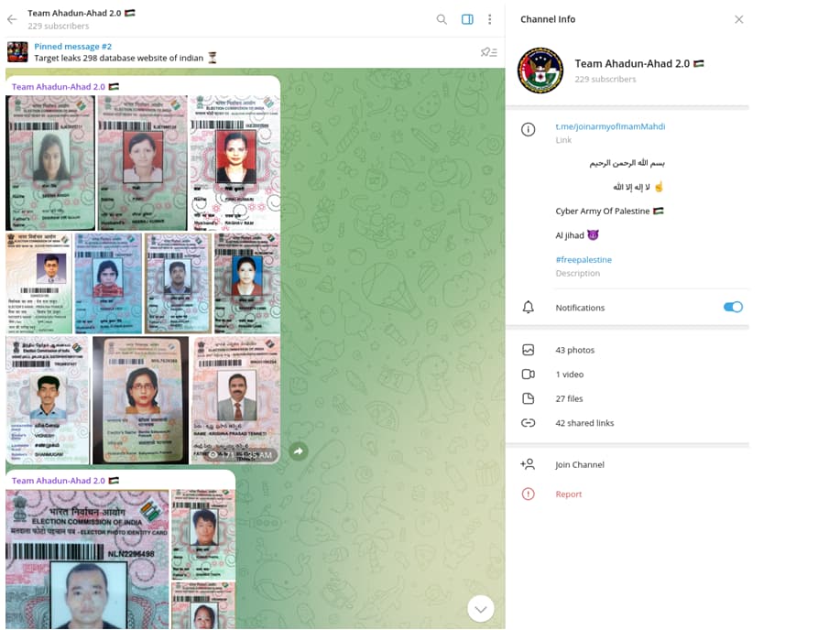Click the #freepalestine hashtag
This screenshot has width=840, height=630.
584,260
